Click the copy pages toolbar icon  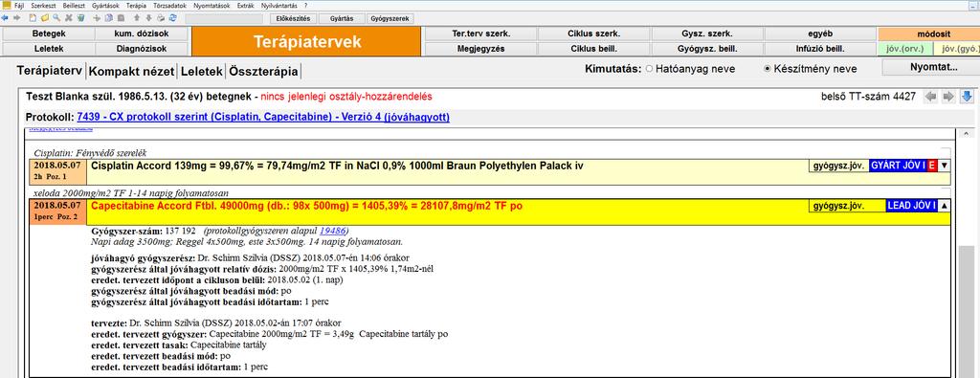point(109,18)
